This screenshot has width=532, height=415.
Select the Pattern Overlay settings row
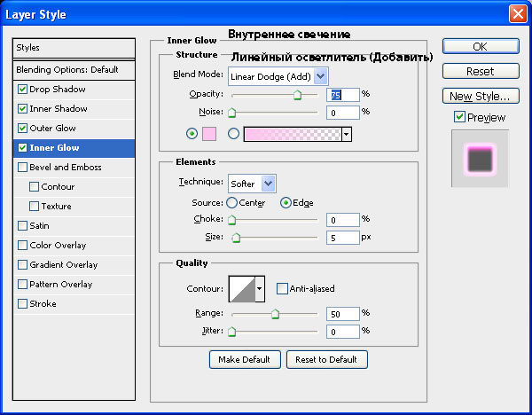[x=74, y=285]
